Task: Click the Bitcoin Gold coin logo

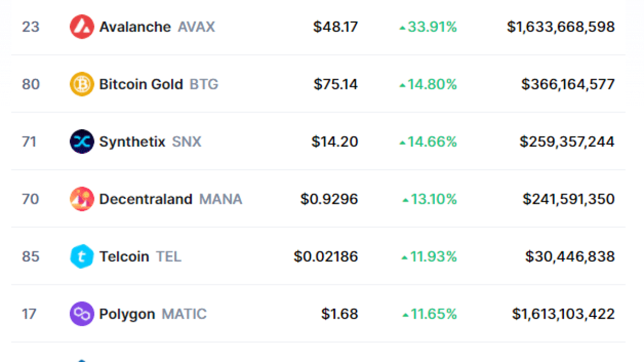Action: click(82, 84)
